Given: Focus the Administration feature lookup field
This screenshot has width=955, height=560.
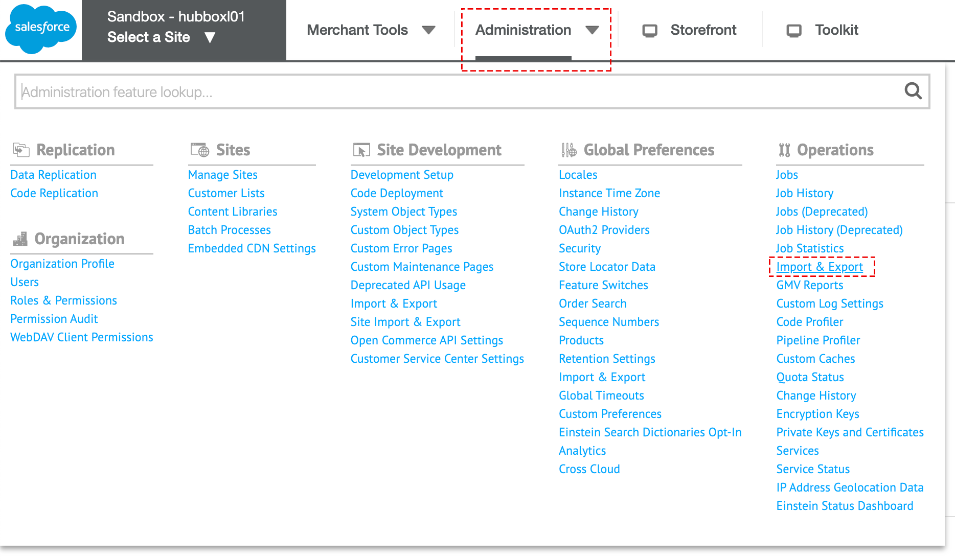Looking at the screenshot, I should click(x=472, y=91).
